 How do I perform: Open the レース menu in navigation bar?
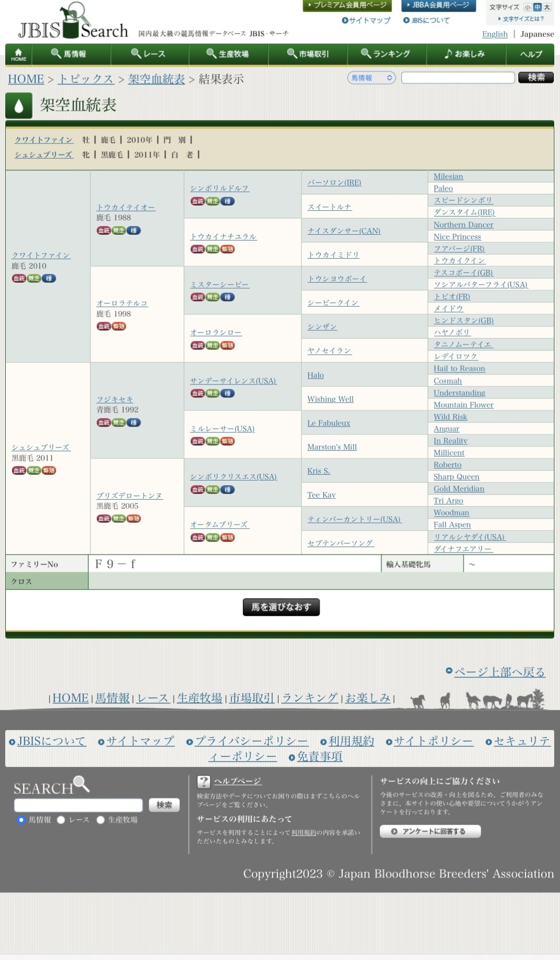click(x=150, y=54)
